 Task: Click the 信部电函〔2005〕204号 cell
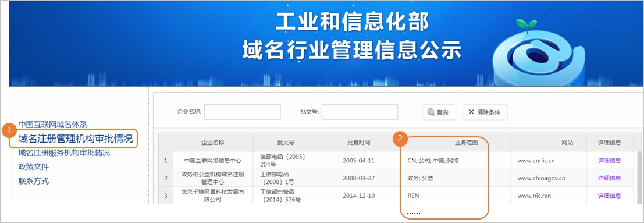[x=286, y=161]
